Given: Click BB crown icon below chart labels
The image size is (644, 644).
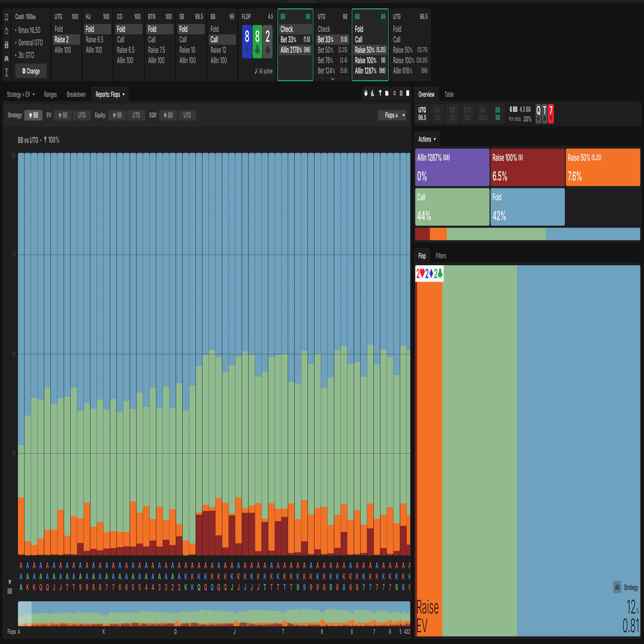Looking at the screenshot, I should click(10, 582).
